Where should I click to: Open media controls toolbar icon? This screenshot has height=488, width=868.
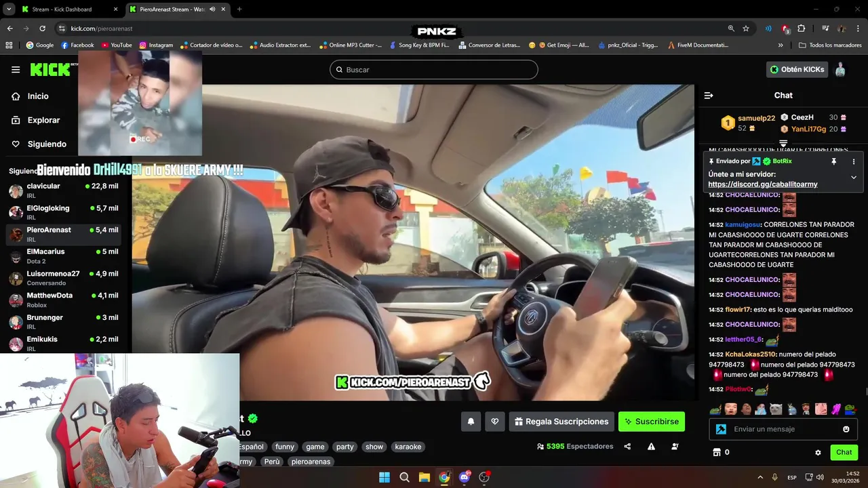tap(825, 28)
